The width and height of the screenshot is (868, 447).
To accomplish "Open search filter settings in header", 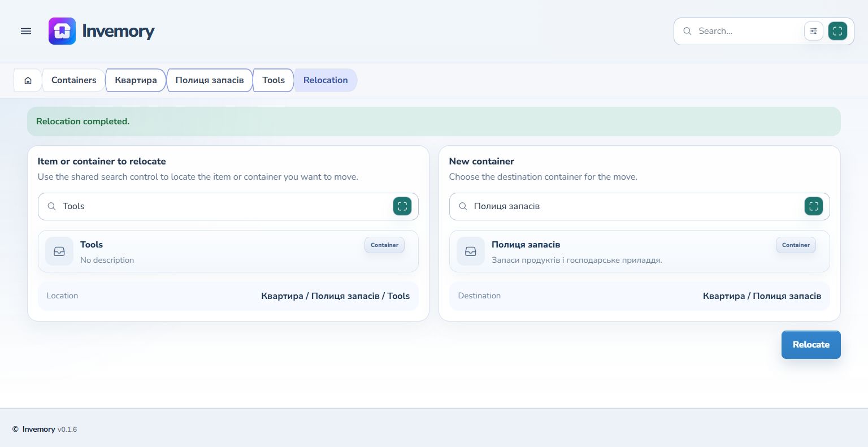I will point(814,31).
